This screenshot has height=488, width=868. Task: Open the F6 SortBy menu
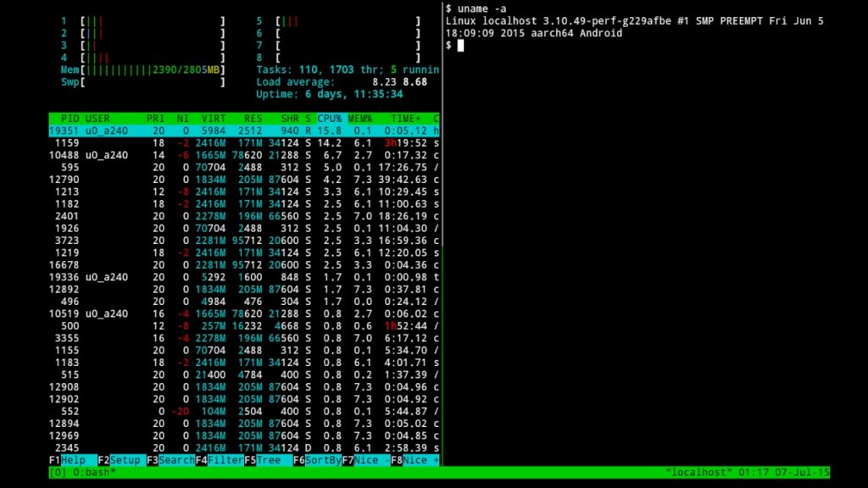(x=317, y=459)
